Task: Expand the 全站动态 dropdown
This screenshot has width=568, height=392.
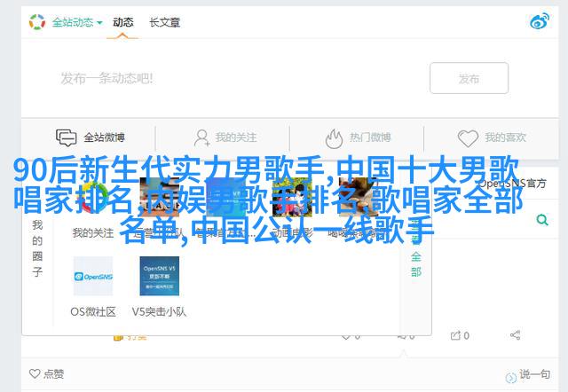Action: click(x=77, y=22)
